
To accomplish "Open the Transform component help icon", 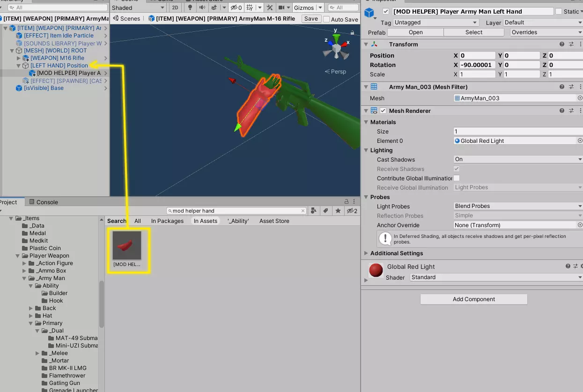I will click(562, 44).
